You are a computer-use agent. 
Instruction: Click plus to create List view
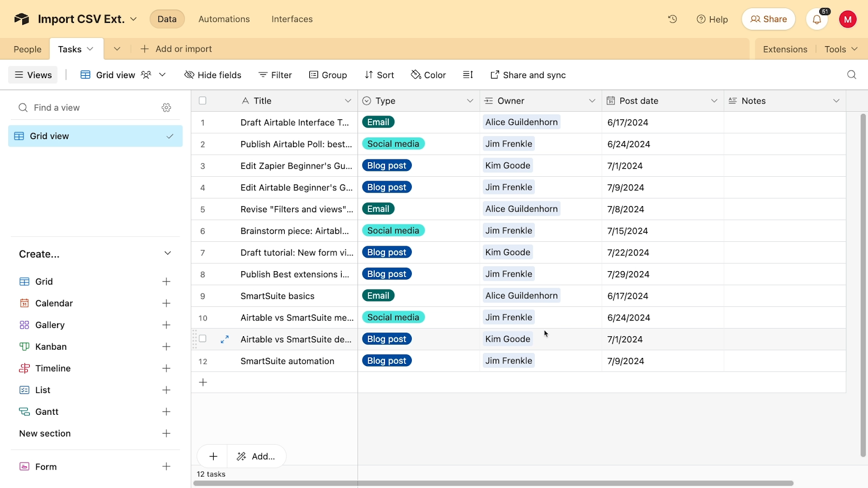167,390
